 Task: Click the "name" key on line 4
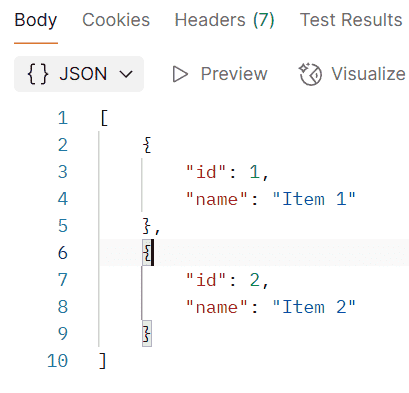[217, 199]
